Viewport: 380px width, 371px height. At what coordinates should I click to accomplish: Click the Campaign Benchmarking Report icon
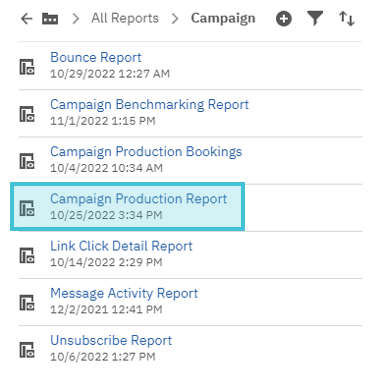[27, 114]
